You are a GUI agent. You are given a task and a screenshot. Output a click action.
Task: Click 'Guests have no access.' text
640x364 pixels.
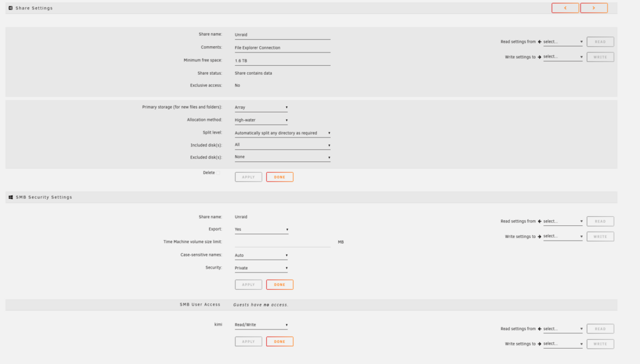pos(261,305)
